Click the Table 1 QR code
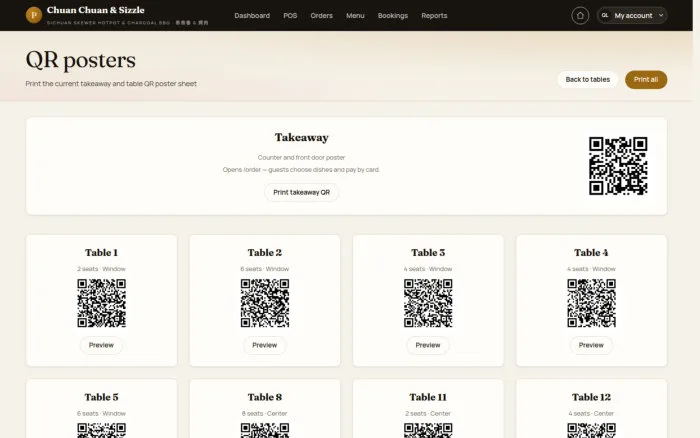The height and width of the screenshot is (438, 700). pyautogui.click(x=101, y=303)
